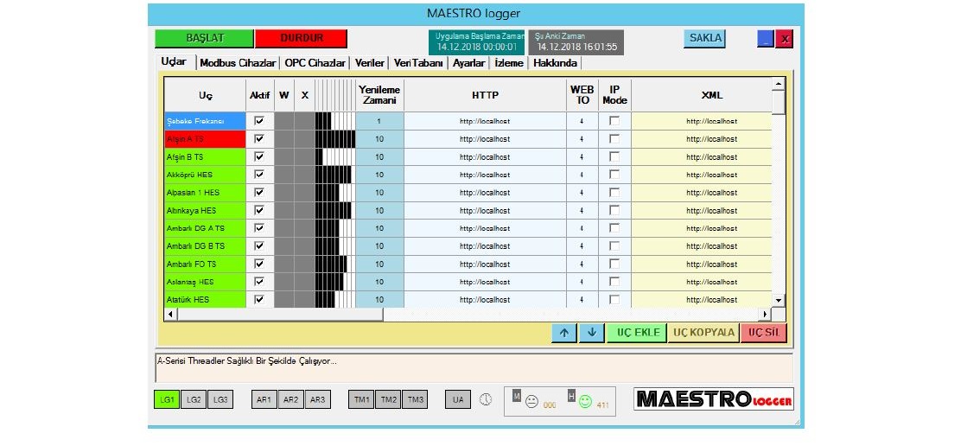Click the TM2 button
Image resolution: width=980 pixels, height=446 pixels.
click(388, 399)
